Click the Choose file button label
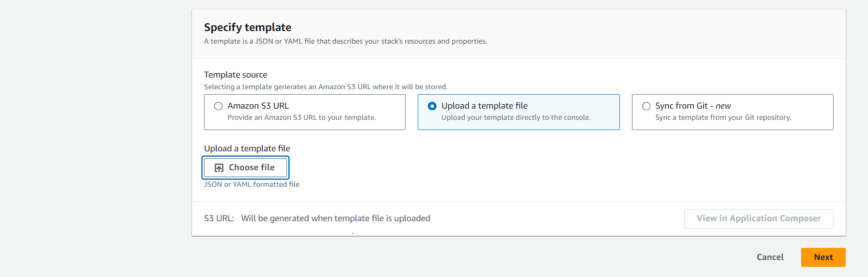868x277 pixels. coord(252,167)
